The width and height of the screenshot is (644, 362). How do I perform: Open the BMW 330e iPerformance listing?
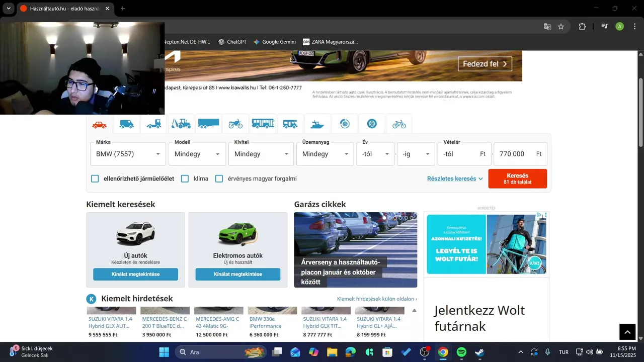[x=265, y=322]
